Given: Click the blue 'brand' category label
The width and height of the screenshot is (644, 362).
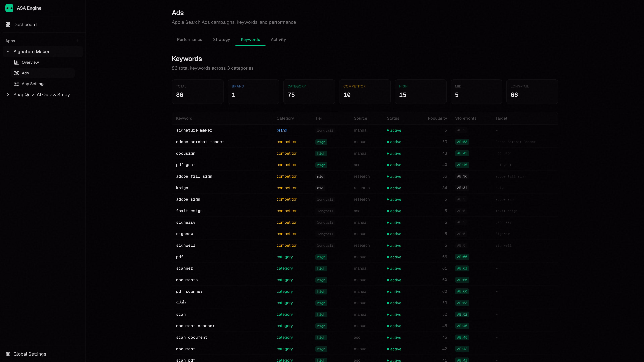Looking at the screenshot, I should point(282,130).
